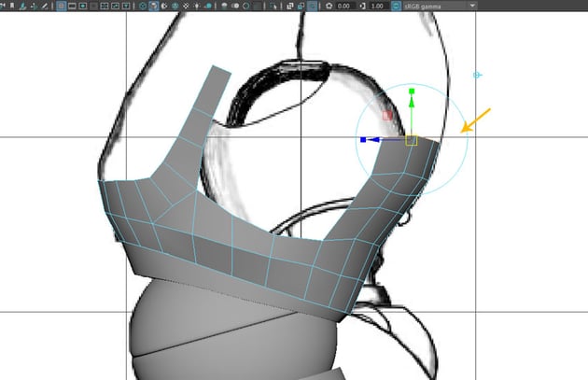Select Smooth Shade All mode

click(x=154, y=6)
